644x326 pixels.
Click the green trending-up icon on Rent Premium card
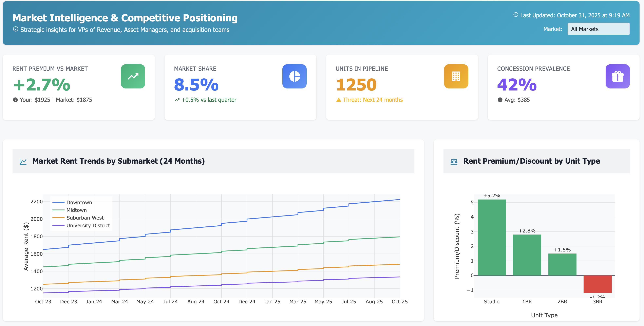[x=133, y=76]
